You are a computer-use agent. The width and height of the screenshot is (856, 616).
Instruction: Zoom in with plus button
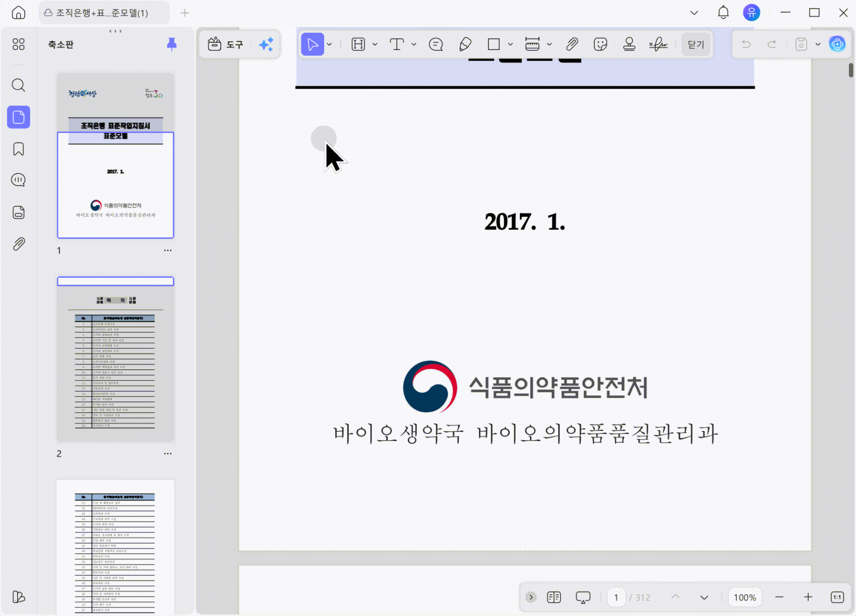pyautogui.click(x=808, y=597)
